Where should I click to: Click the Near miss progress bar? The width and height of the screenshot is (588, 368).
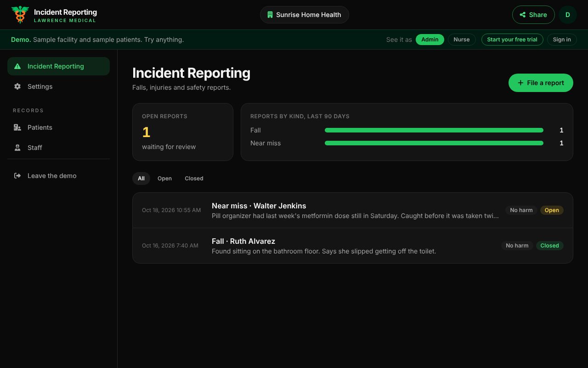(434, 143)
